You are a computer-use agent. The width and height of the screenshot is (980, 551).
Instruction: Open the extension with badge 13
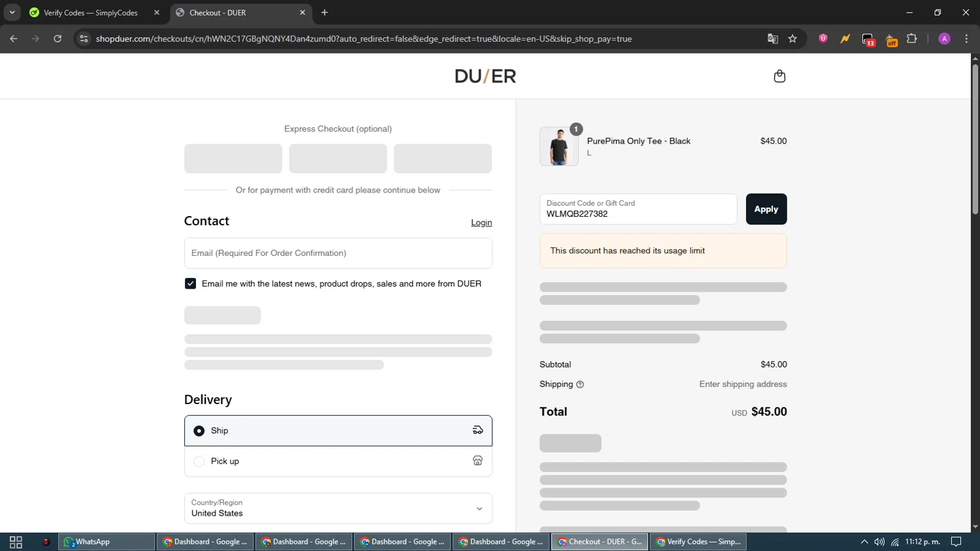(x=868, y=39)
